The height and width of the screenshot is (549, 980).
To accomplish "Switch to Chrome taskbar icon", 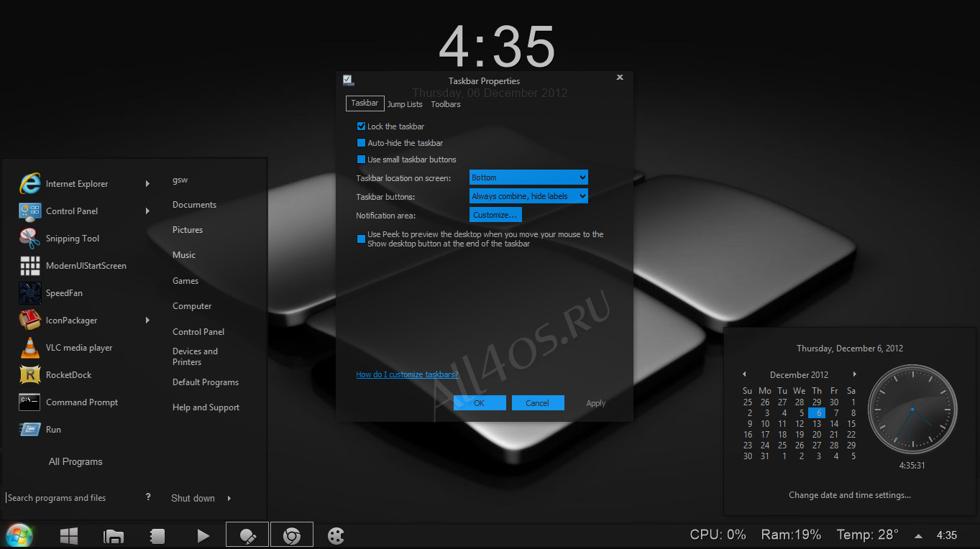I will coord(292,535).
